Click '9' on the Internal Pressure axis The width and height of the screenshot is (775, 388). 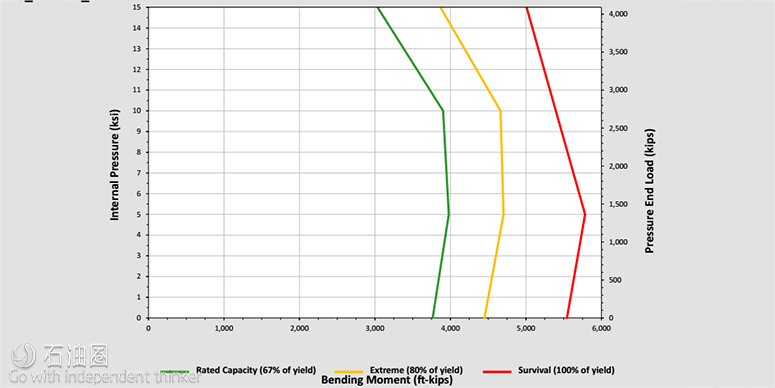(x=139, y=131)
